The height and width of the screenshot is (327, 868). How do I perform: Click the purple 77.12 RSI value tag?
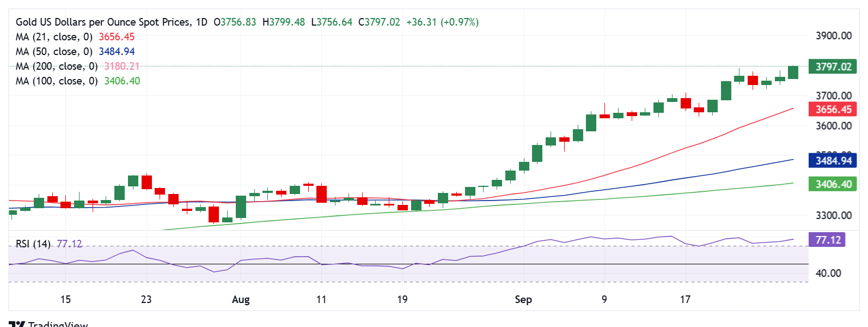[x=827, y=240]
